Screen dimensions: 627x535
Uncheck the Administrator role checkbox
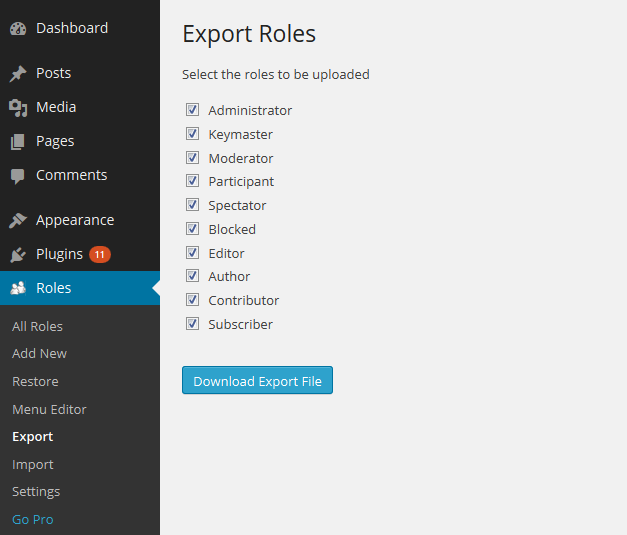click(192, 110)
